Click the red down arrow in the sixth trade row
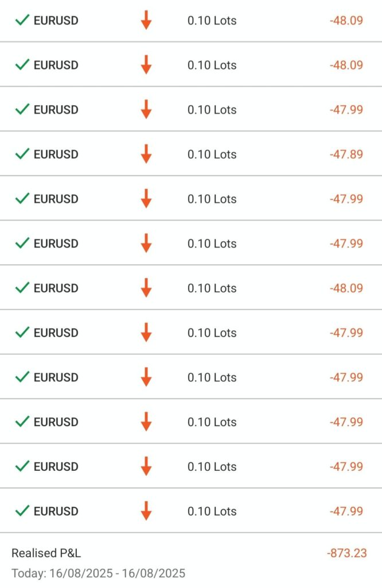The image size is (382, 588). (146, 243)
